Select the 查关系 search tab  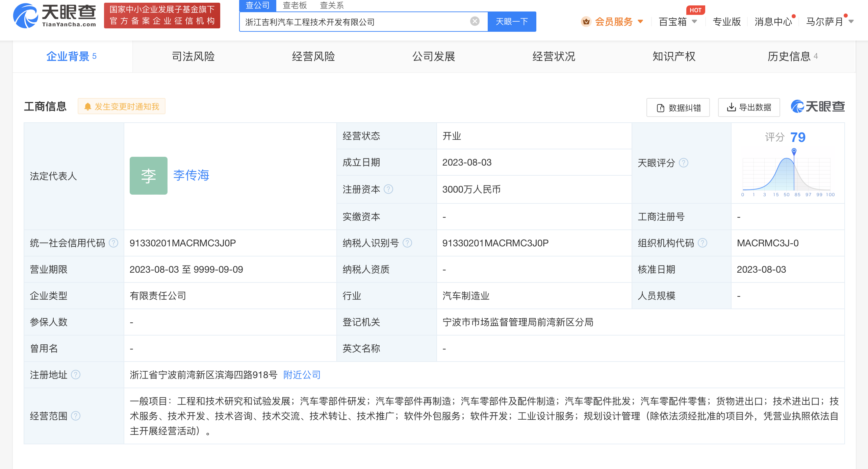(x=332, y=5)
